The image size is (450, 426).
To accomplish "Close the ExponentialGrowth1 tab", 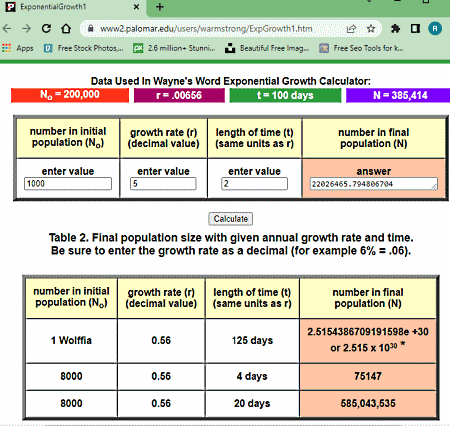I will click(136, 7).
